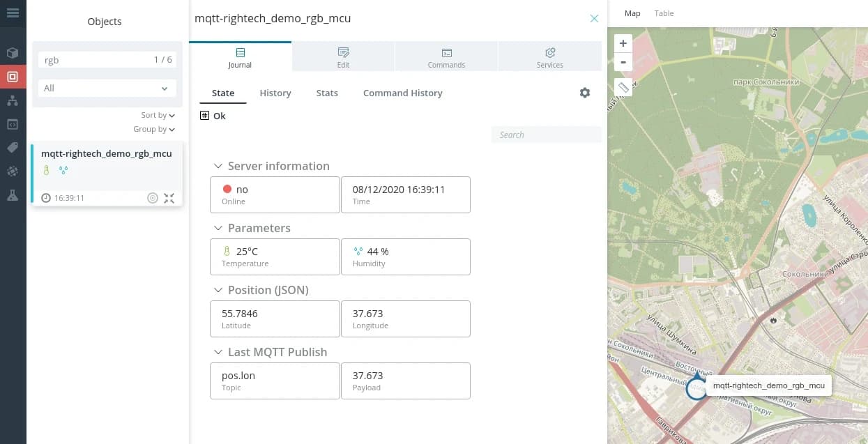The image size is (868, 444).
Task: Collapse the Server information section
Action: point(218,167)
